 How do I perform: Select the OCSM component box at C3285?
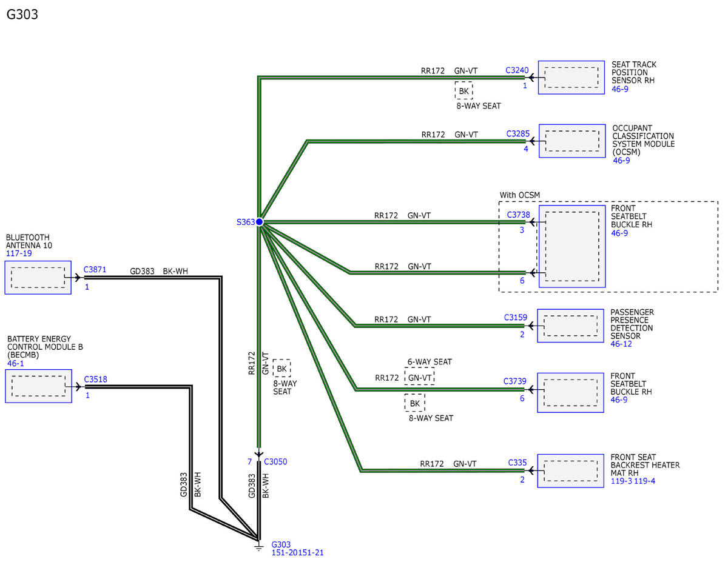click(x=572, y=141)
